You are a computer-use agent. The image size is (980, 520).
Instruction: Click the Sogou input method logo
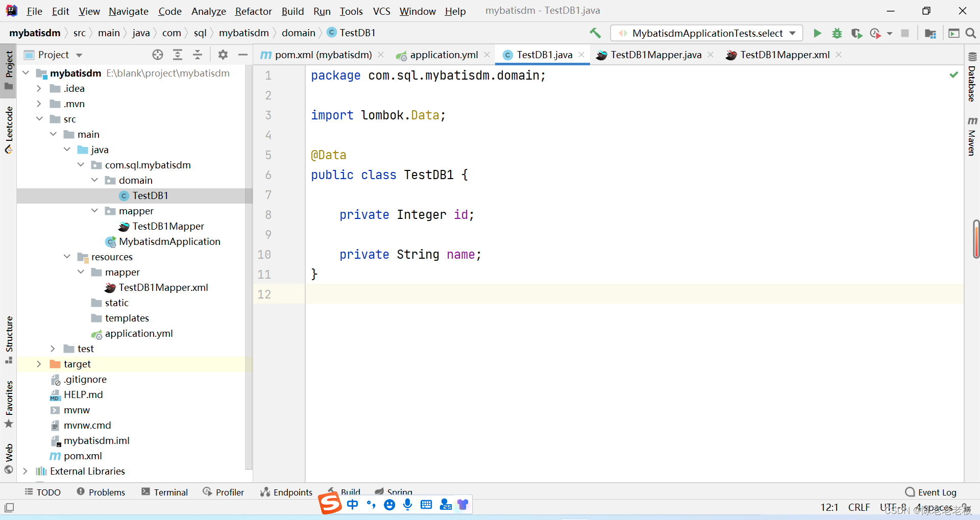330,504
